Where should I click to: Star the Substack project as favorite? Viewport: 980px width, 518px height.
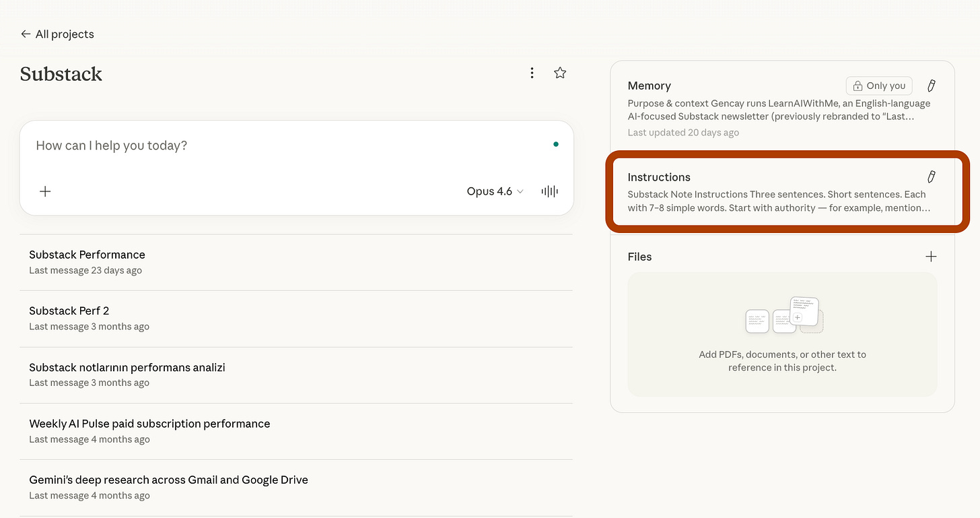[x=560, y=73]
